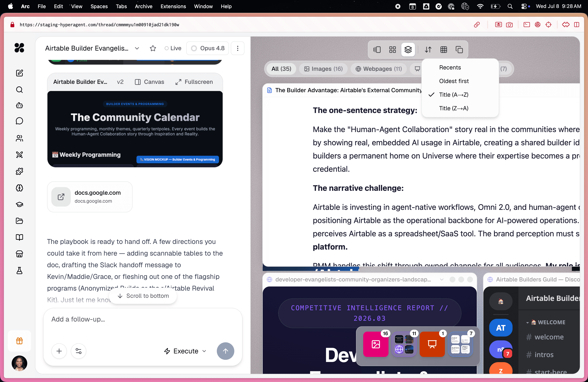The width and height of the screenshot is (588, 382).
Task: Open the folder icon in sidebar
Action: coord(19,221)
